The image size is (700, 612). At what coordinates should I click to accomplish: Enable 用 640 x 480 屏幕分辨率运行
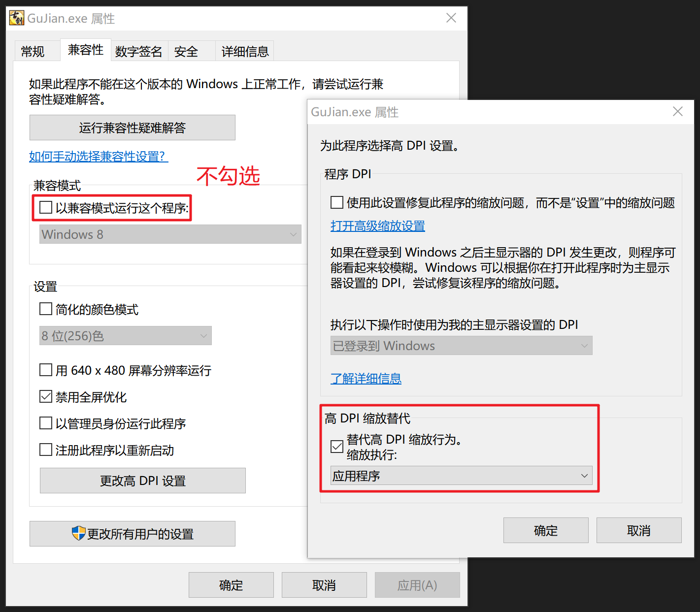pos(45,370)
